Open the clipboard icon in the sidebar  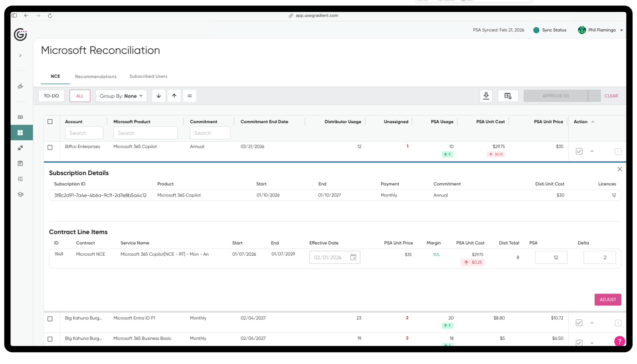(20, 163)
